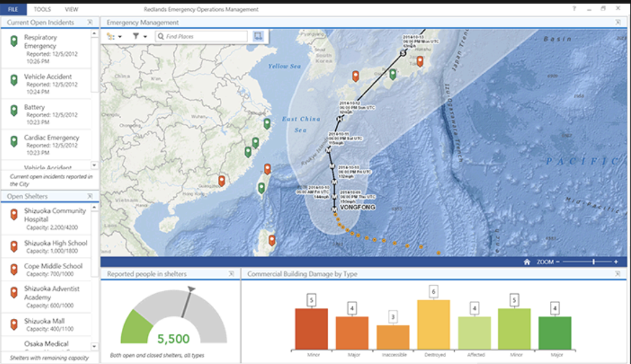Click the home icon on the zoom bar

[528, 262]
